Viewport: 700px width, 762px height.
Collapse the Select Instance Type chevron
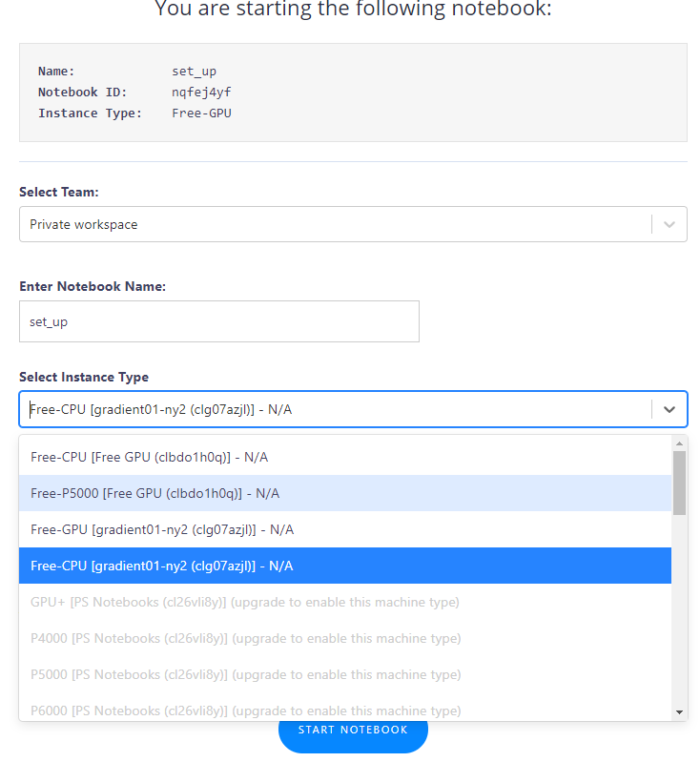click(x=669, y=410)
